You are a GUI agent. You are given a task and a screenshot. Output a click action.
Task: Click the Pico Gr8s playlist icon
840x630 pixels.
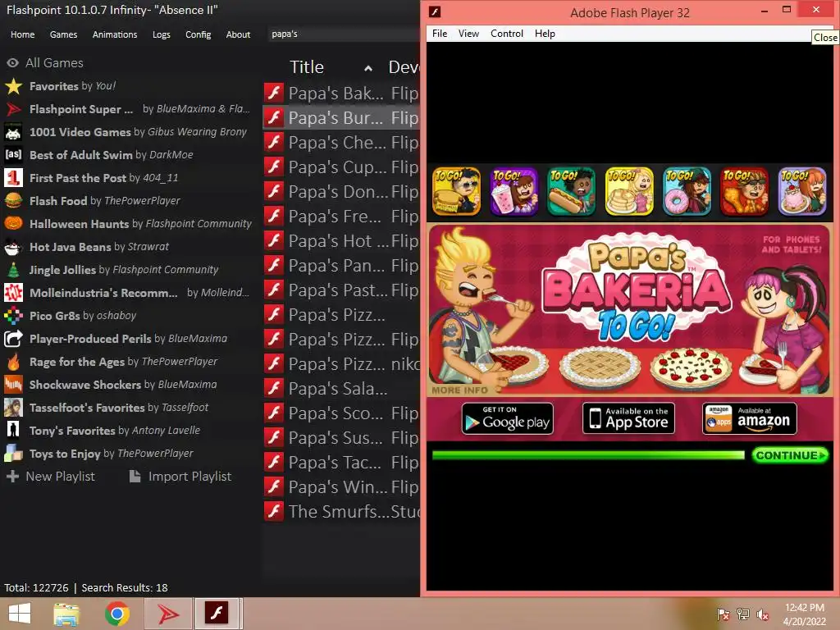point(13,316)
